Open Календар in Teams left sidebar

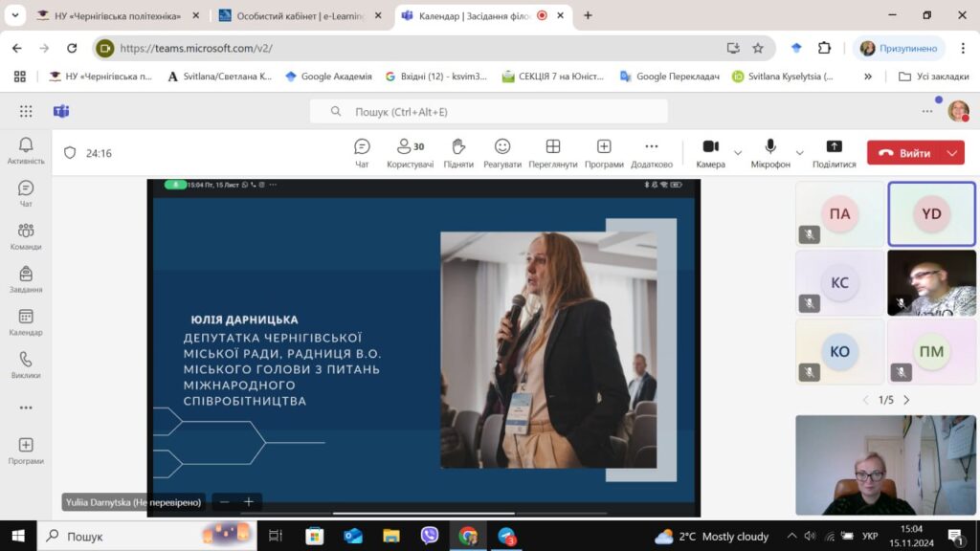click(26, 322)
